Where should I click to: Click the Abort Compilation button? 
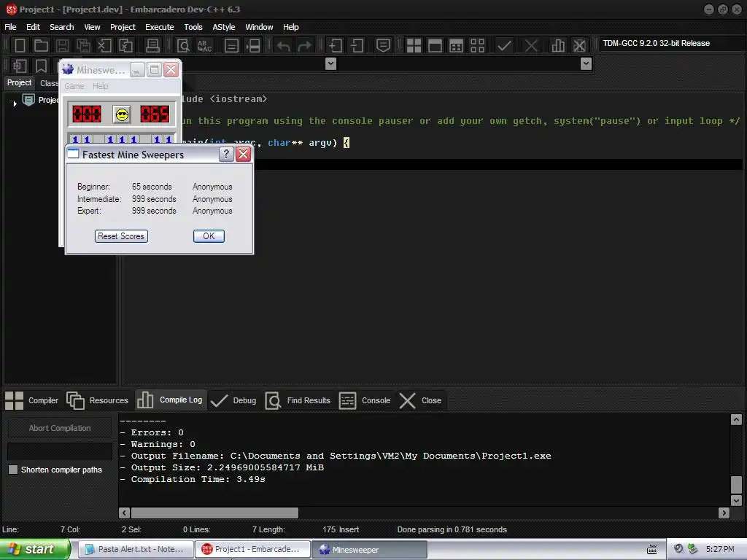pyautogui.click(x=60, y=428)
